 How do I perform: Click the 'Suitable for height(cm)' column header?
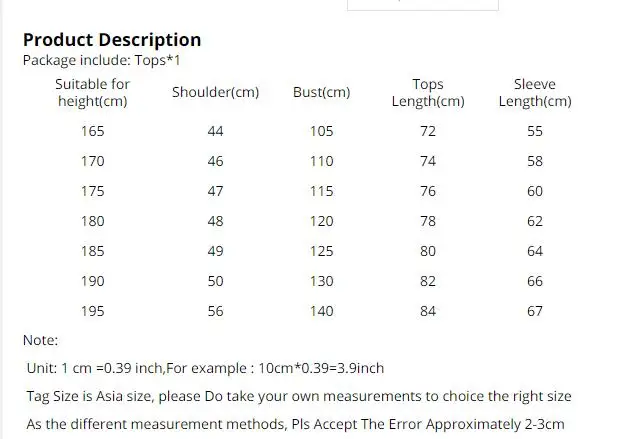(x=93, y=93)
